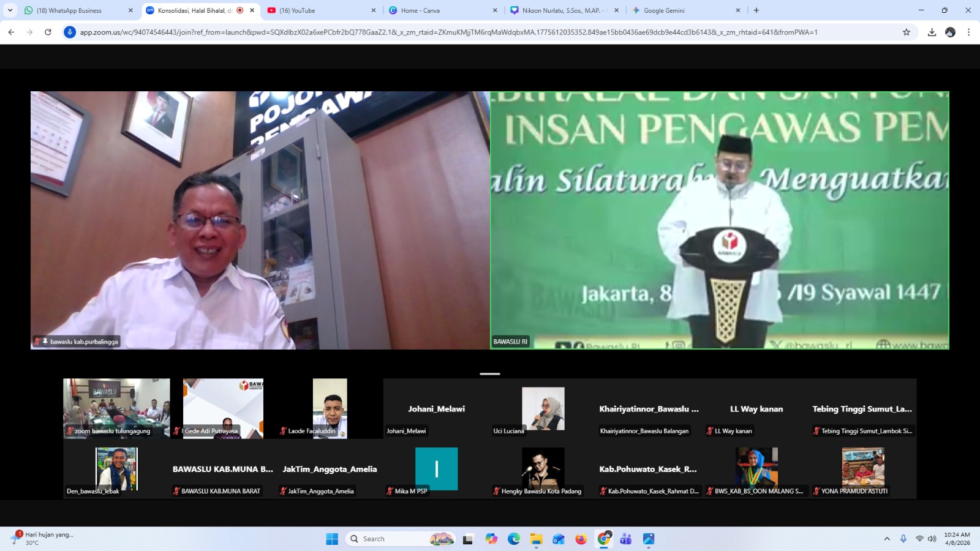Image resolution: width=980 pixels, height=551 pixels.
Task: Open the tab search dropdown arrow
Action: coord(10,10)
